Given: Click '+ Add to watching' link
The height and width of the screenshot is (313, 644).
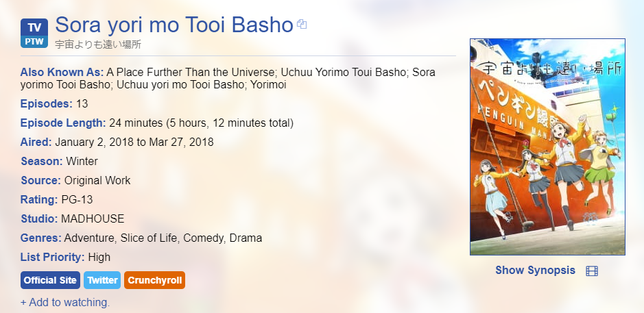Looking at the screenshot, I should [x=65, y=302].
